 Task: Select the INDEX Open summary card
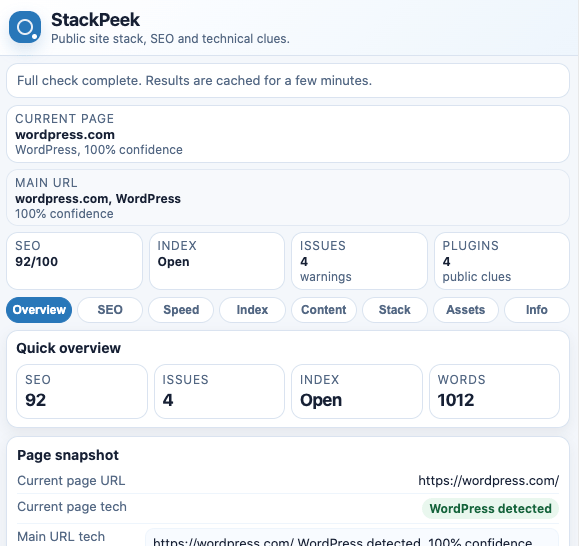point(217,261)
